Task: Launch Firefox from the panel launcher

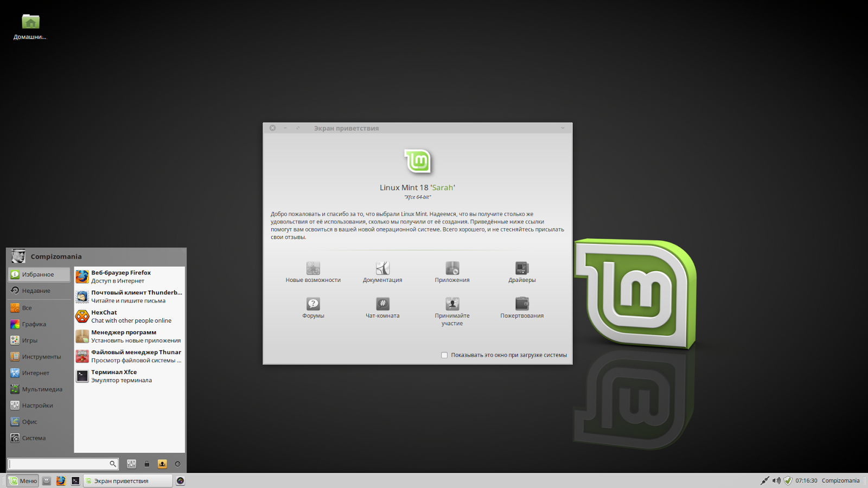Action: 61,481
